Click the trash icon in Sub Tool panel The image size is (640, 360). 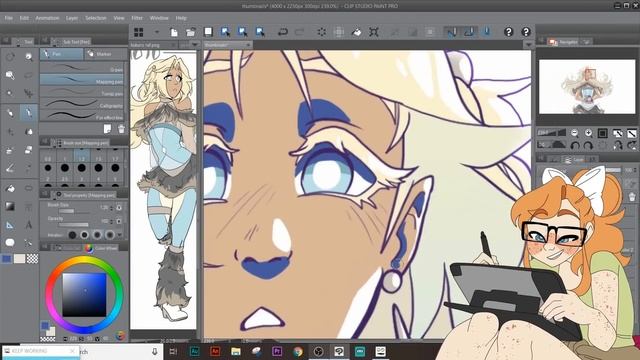pos(121,129)
